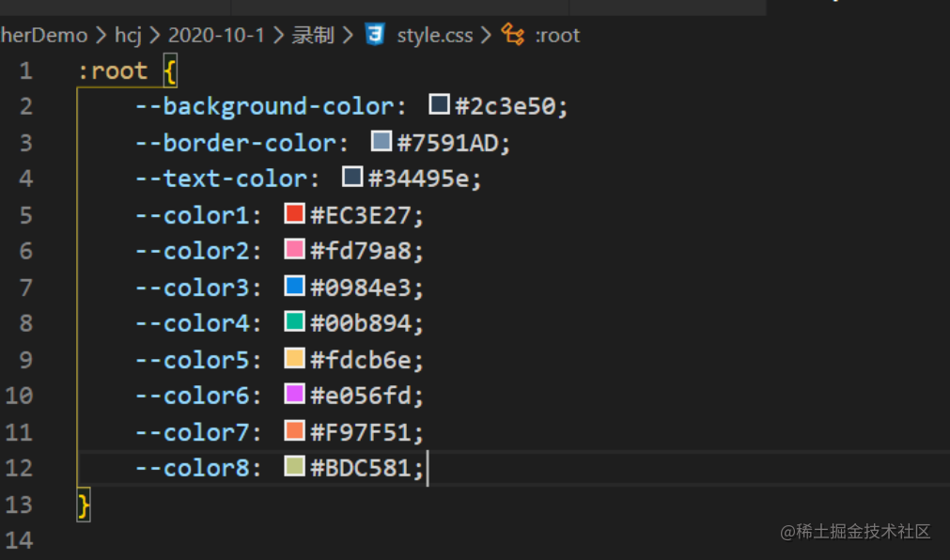Open the color picker on the --background-color swatch
The width and height of the screenshot is (950, 560).
pos(438,105)
